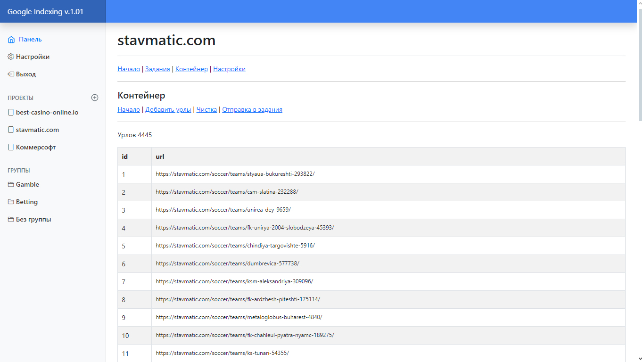644x362 pixels.
Task: Click the home icon beside Панель
Action: pos(11,40)
